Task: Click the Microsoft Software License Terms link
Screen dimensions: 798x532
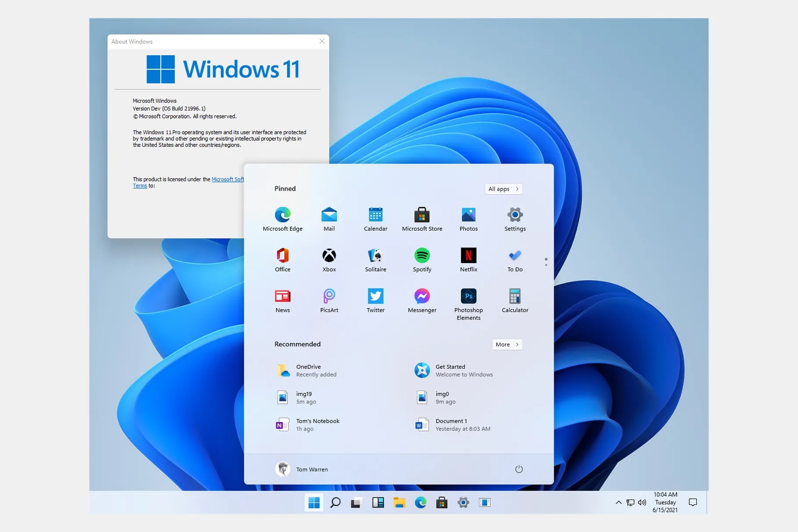Action: point(228,179)
